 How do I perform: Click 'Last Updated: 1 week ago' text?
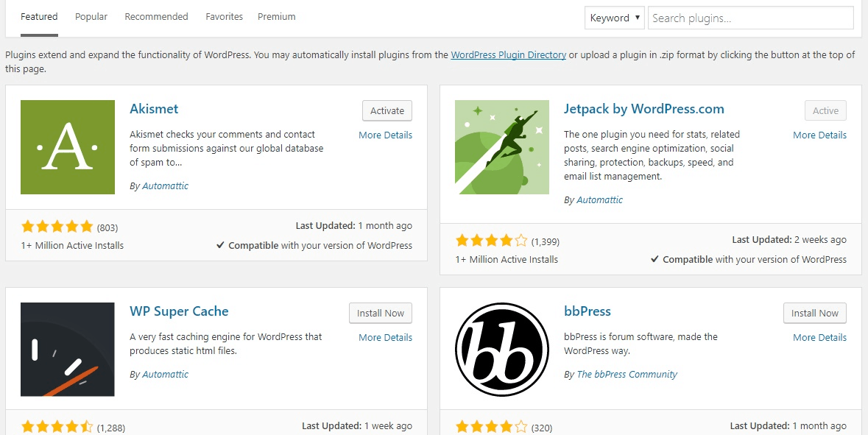357,426
